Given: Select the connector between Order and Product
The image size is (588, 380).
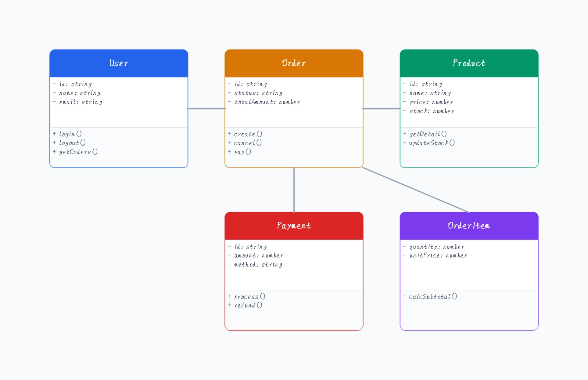Looking at the screenshot, I should click(381, 109).
